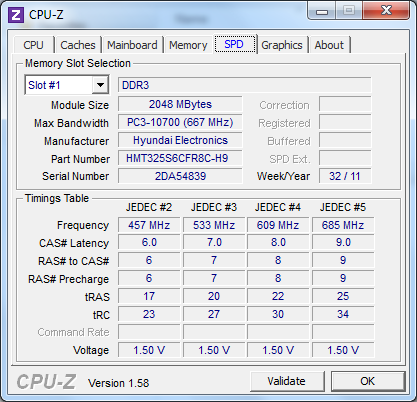Open the About tab
Screen dimensions: 417x402
click(329, 45)
